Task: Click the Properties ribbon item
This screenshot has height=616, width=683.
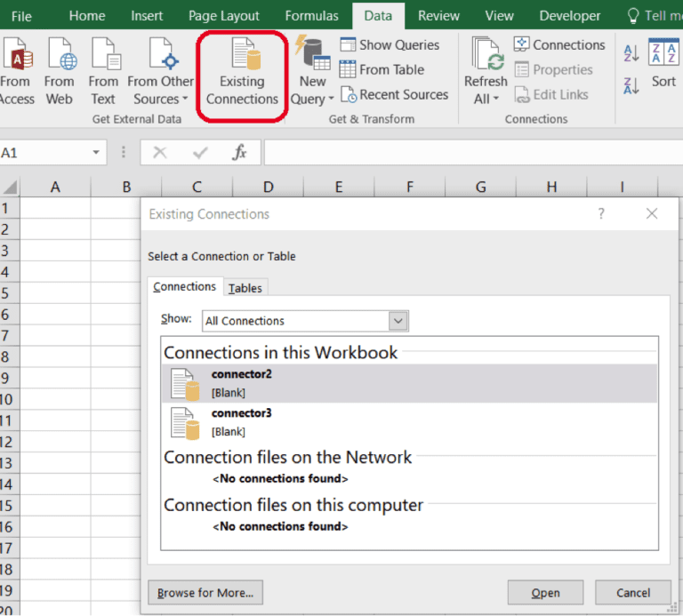Action: (553, 69)
